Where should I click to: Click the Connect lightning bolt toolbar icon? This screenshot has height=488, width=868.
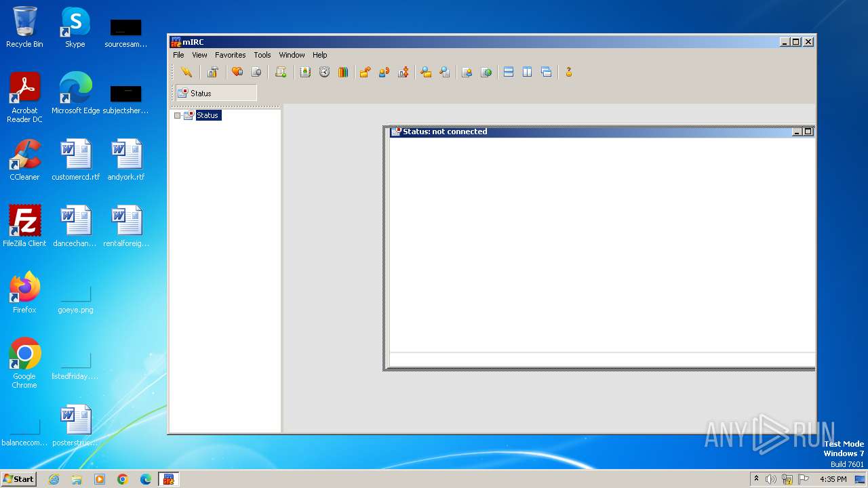(186, 72)
